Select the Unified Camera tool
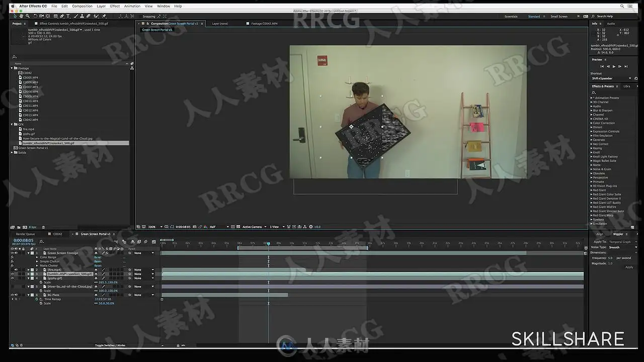This screenshot has width=644, height=362. point(41,16)
